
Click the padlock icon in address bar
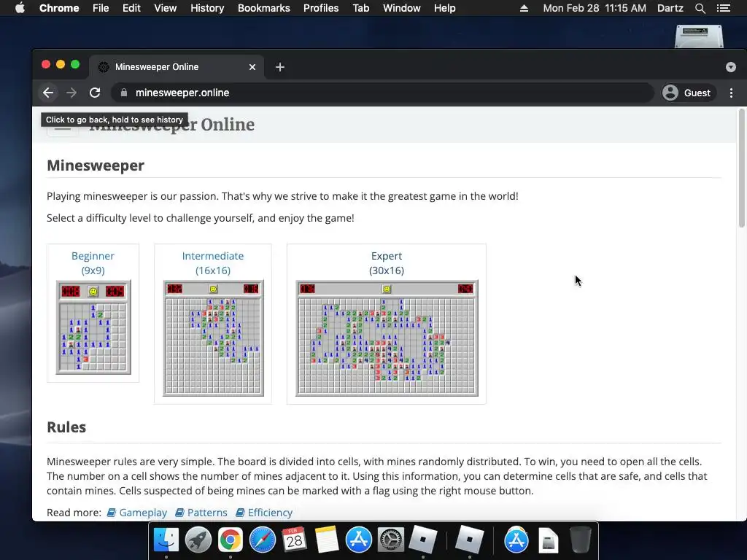tap(124, 93)
